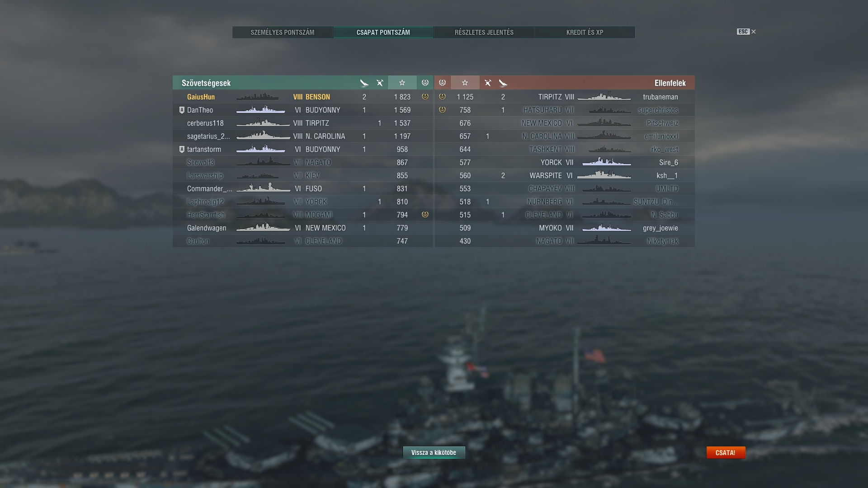Switch to Személyes Pontszám tab
This screenshot has height=488, width=868.
click(x=283, y=32)
